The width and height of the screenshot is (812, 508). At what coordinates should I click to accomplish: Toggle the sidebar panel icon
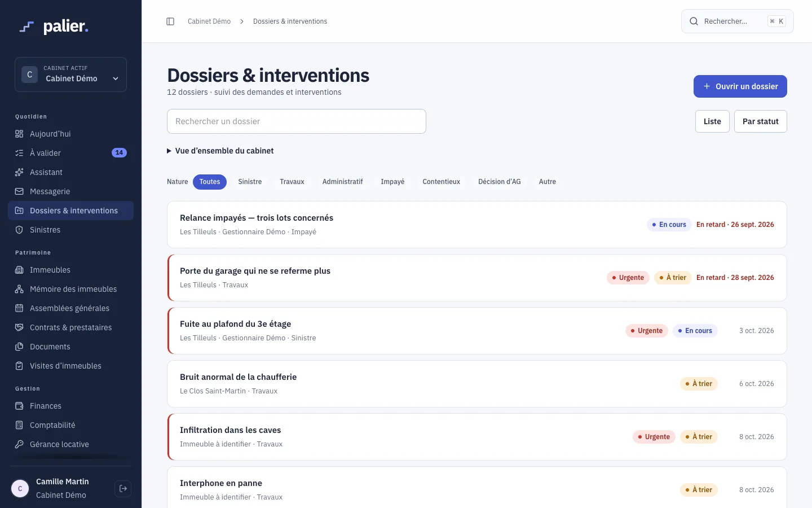point(170,21)
